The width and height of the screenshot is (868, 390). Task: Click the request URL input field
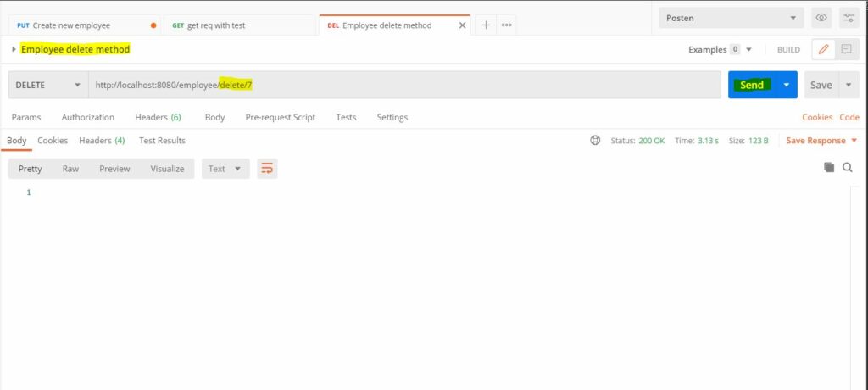tap(404, 85)
